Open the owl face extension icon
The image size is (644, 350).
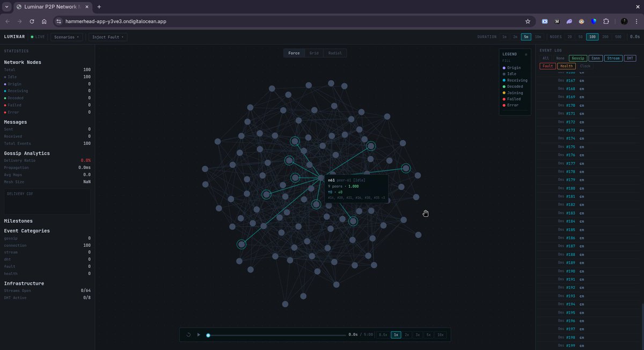(x=581, y=21)
